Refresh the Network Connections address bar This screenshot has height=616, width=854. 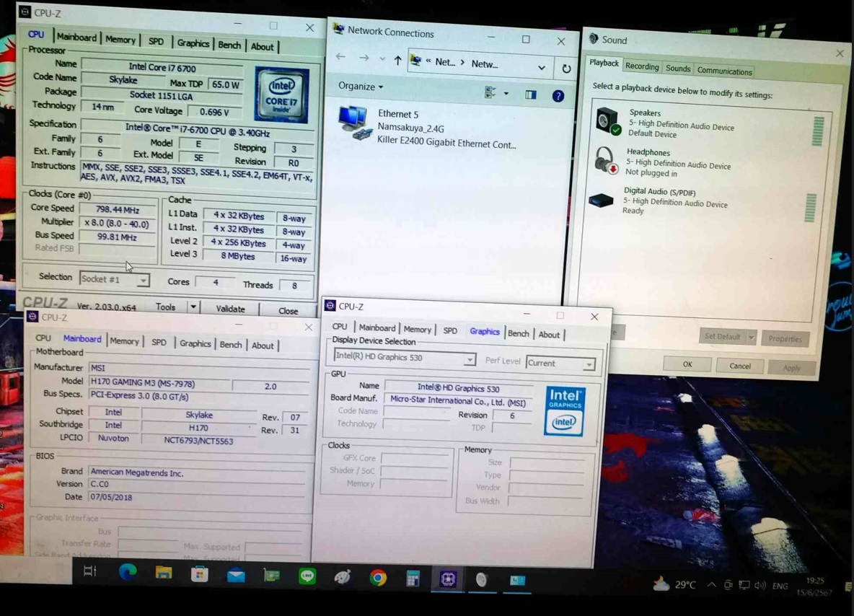[x=566, y=69]
